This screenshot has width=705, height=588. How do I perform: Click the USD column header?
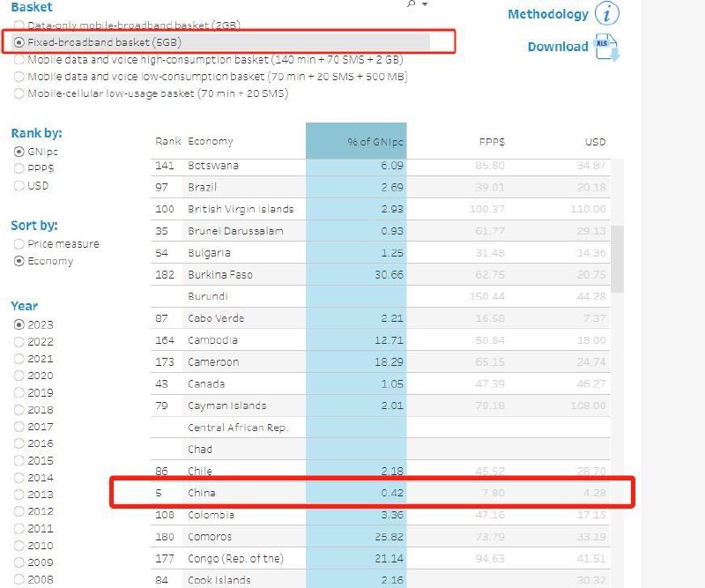pyautogui.click(x=595, y=142)
